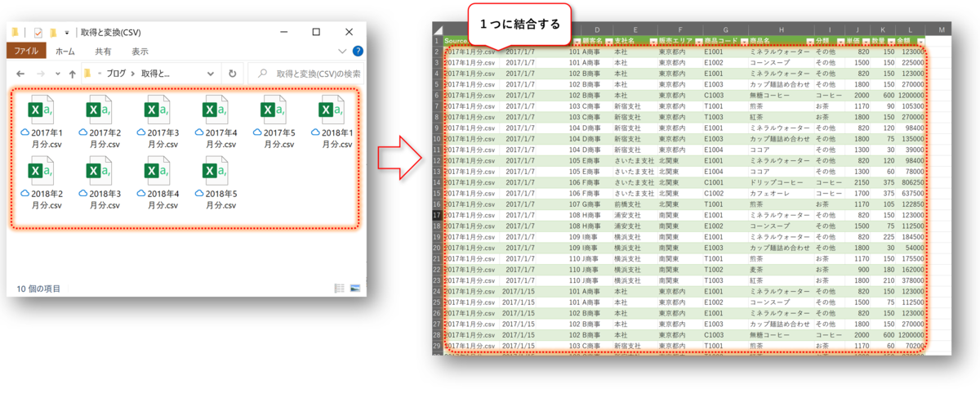Open the 表示 ribbon tab

pos(140,51)
